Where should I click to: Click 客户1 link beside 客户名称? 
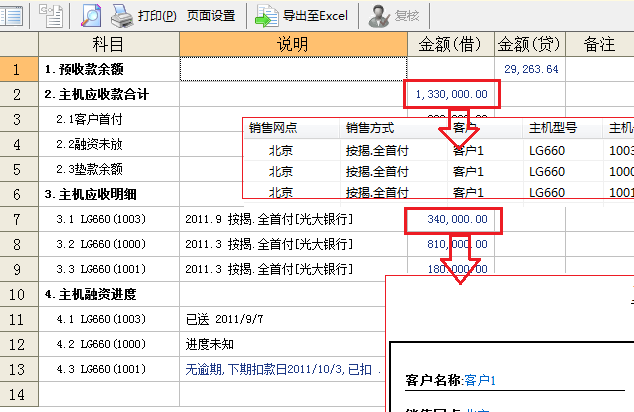pyautogui.click(x=480, y=380)
